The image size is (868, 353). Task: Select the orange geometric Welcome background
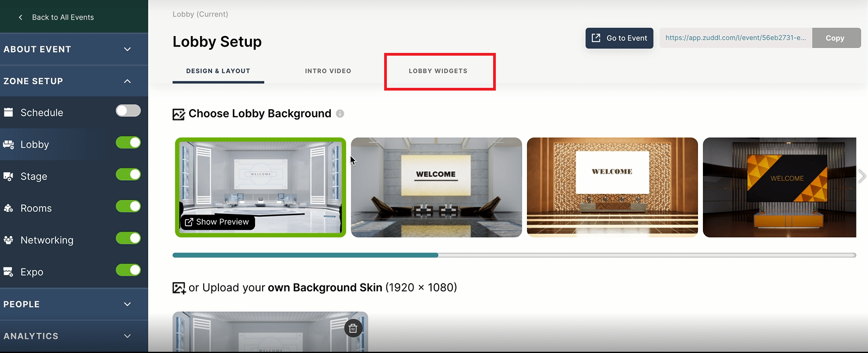click(779, 187)
